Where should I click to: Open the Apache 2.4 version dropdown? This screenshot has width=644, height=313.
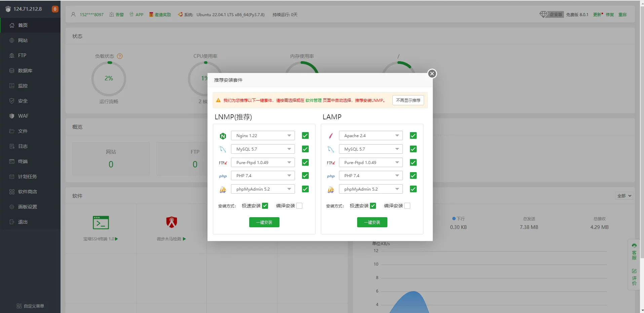point(371,135)
